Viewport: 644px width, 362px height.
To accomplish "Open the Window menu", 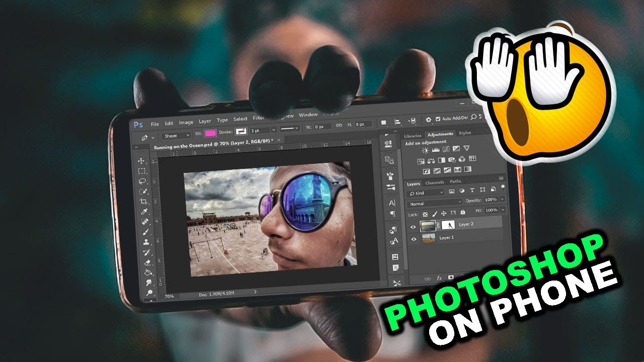I will click(308, 115).
